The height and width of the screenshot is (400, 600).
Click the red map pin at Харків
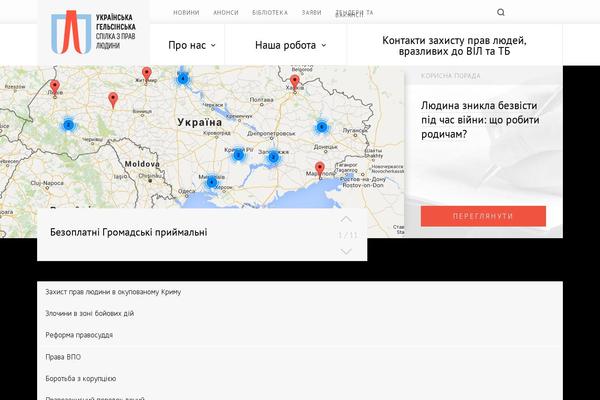[x=294, y=82]
